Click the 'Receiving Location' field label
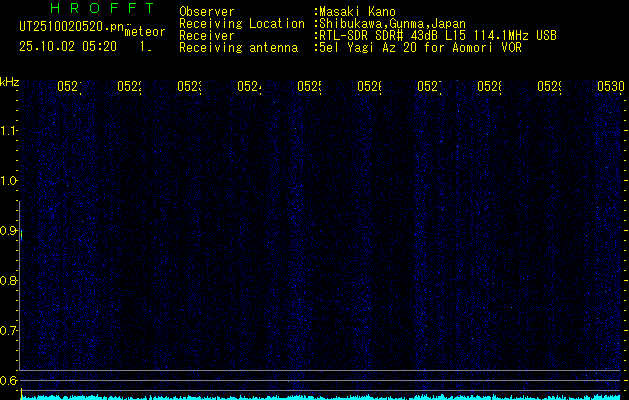This screenshot has width=629, height=400. tap(242, 24)
